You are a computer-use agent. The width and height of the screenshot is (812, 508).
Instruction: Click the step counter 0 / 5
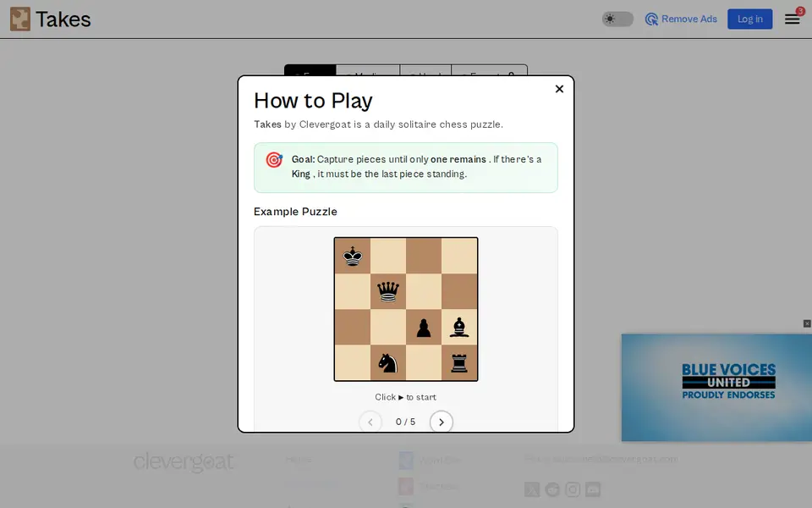[x=405, y=422]
